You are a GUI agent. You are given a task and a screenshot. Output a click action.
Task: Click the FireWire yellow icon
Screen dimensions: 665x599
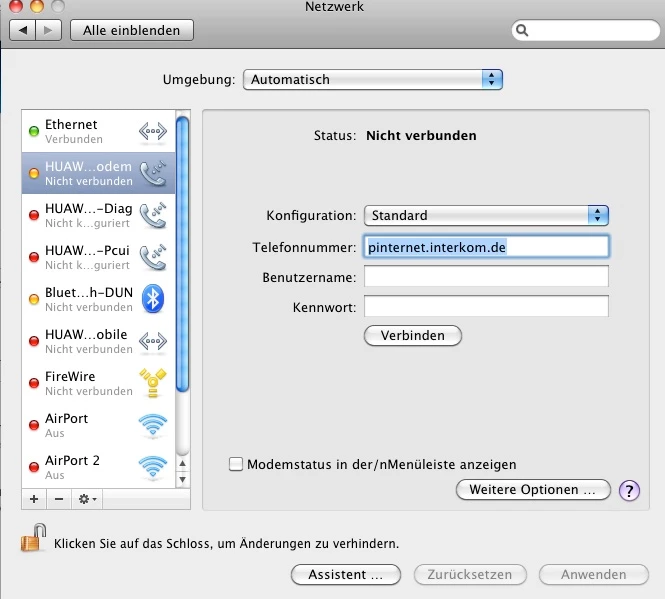click(x=153, y=383)
